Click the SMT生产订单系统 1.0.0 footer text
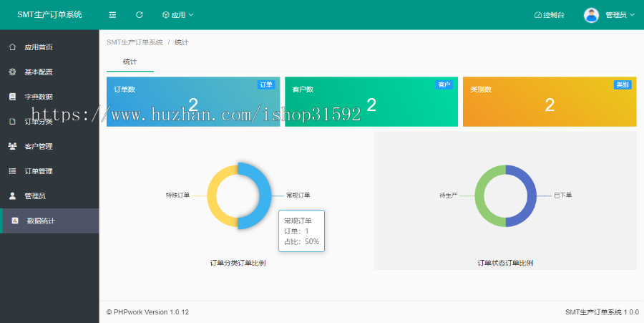This screenshot has width=644, height=323. pyautogui.click(x=602, y=312)
